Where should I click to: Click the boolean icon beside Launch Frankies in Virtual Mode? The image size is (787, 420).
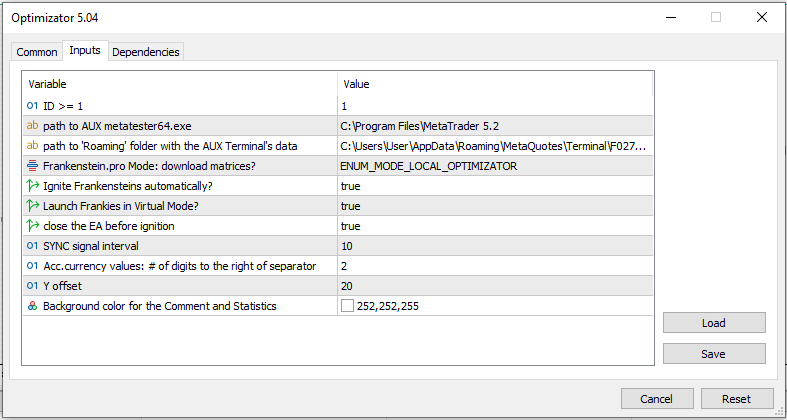click(x=32, y=206)
